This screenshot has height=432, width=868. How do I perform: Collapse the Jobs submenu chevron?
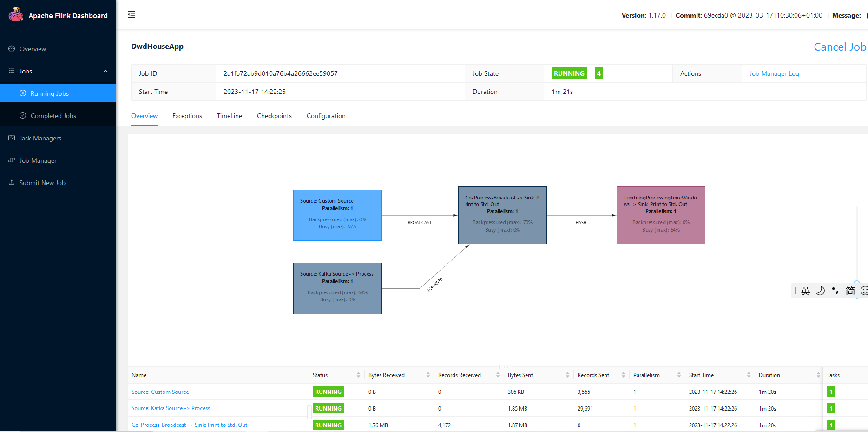pyautogui.click(x=105, y=71)
